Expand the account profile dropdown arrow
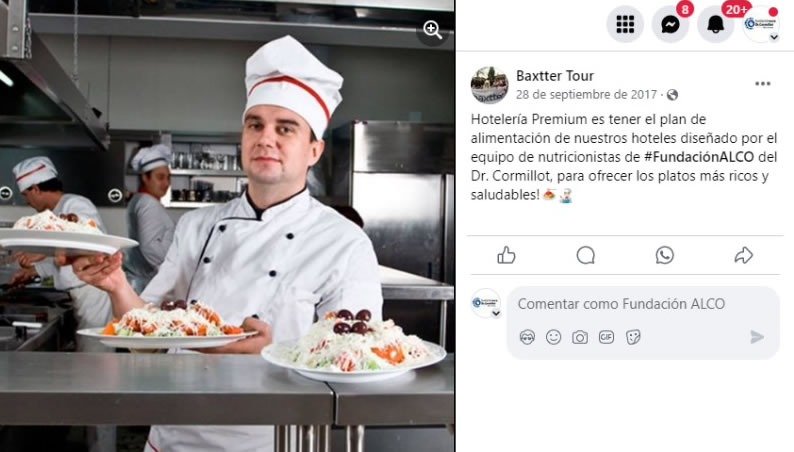The image size is (794, 452). click(774, 37)
